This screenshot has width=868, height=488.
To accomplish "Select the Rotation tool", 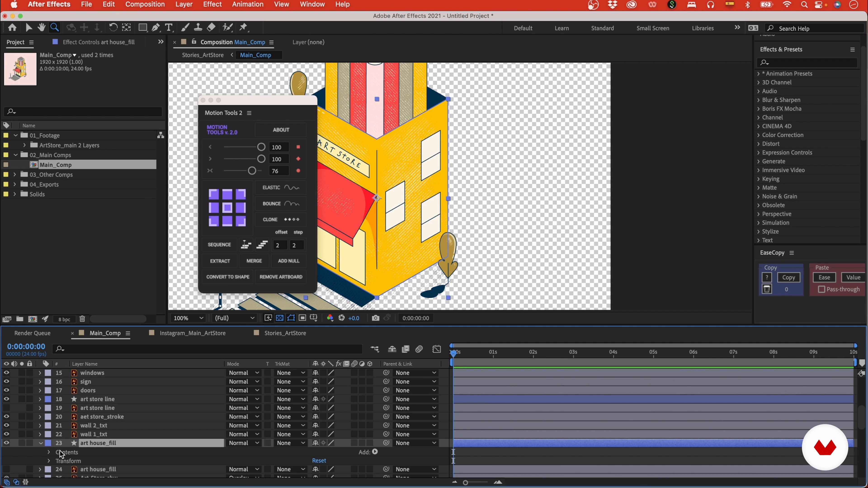I will [113, 28].
